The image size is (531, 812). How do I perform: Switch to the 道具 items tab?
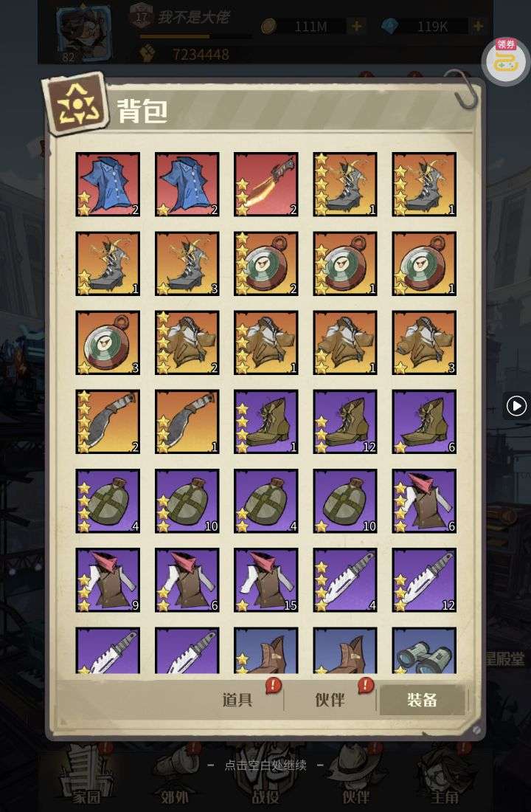point(237,700)
